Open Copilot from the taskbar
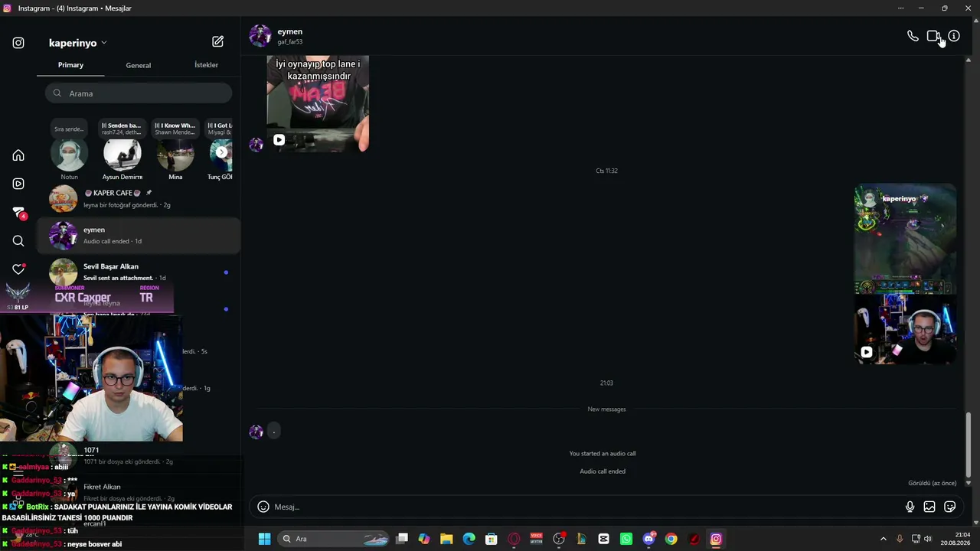980x551 pixels. pyautogui.click(x=424, y=539)
